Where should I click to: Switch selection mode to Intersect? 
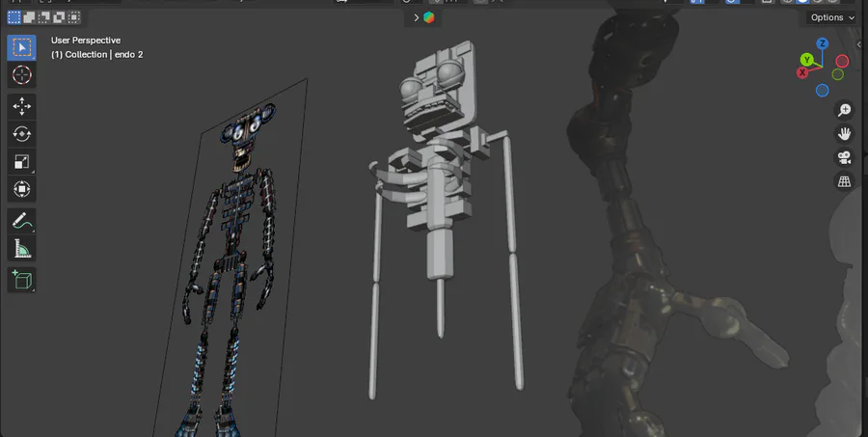click(73, 17)
